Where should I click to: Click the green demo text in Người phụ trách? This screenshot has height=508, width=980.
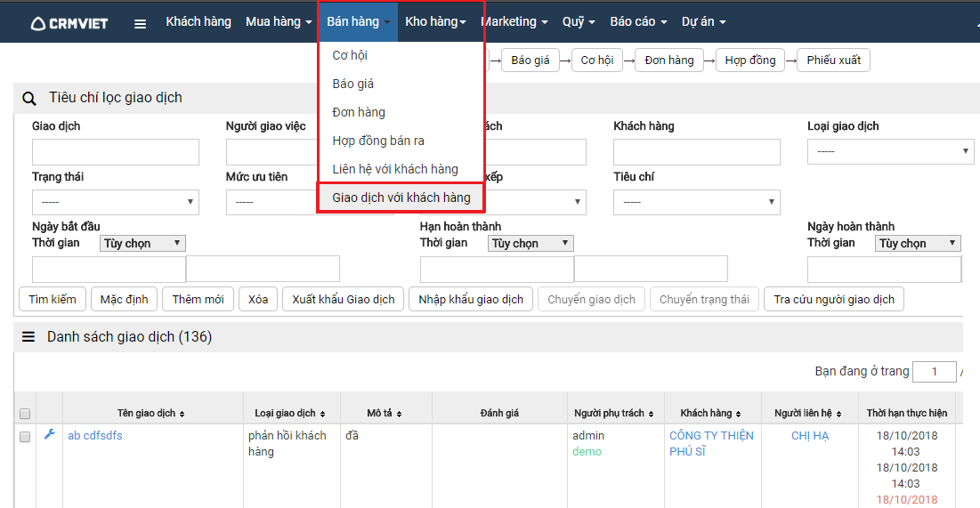[587, 452]
